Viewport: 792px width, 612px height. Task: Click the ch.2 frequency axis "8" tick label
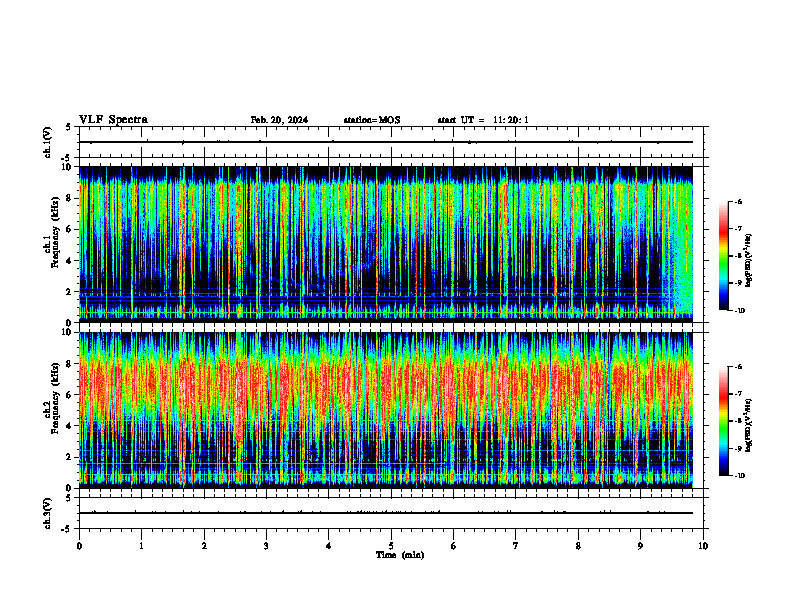point(70,364)
